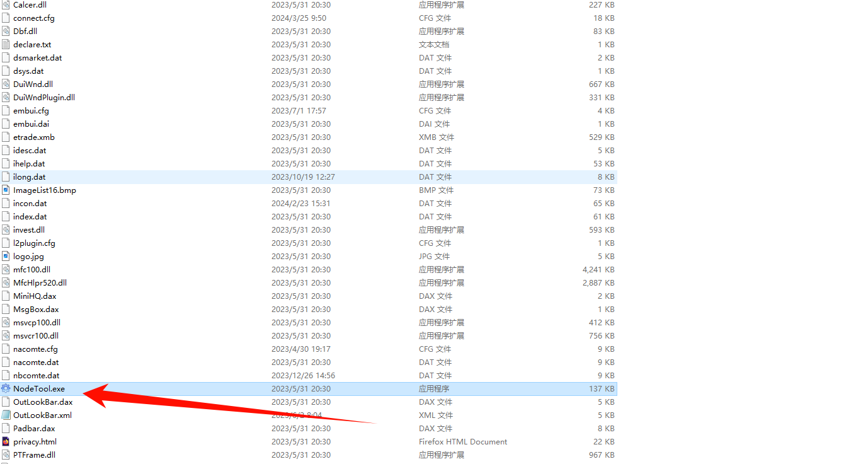Click the XML 文件 type text
This screenshot has height=464, width=868.
(436, 415)
